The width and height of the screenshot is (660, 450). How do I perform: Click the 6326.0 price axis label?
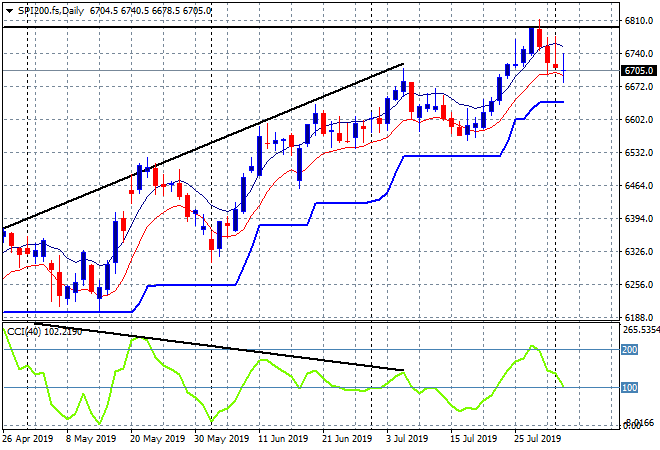click(x=639, y=252)
